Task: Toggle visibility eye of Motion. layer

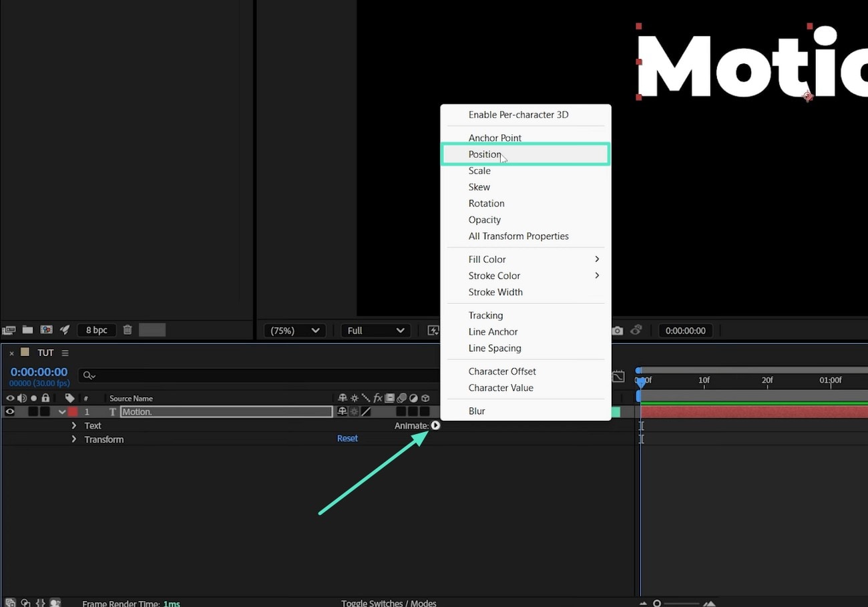Action: click(10, 412)
